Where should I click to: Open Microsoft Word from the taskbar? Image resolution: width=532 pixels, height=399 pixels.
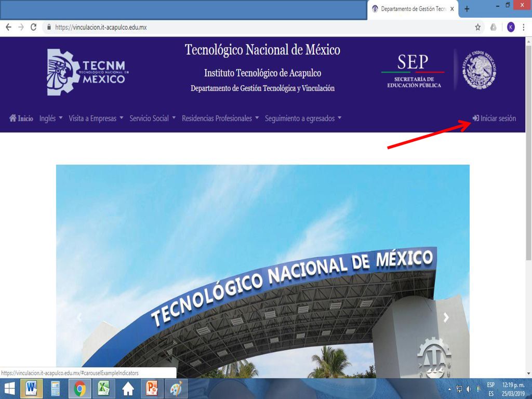point(31,389)
